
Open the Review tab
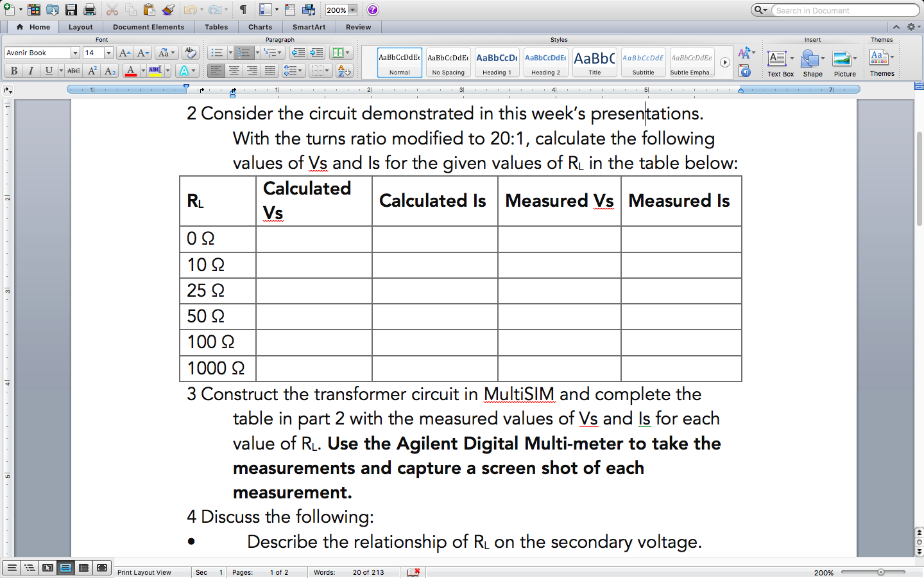pos(358,27)
